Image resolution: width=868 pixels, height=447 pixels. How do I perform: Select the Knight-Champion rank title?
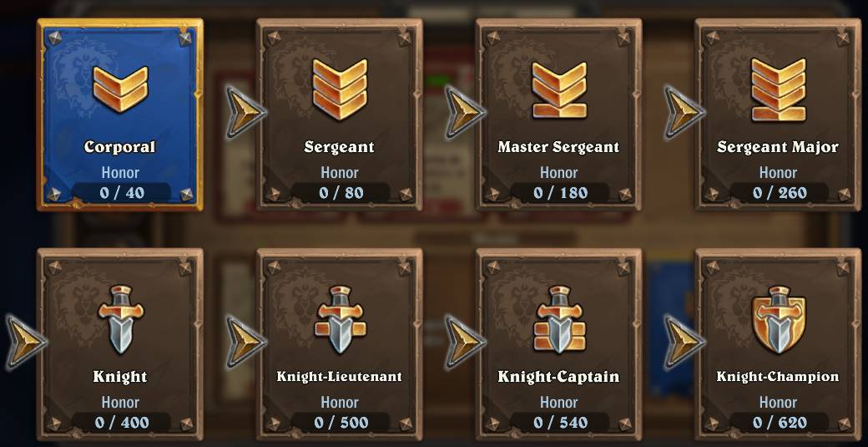point(778,377)
